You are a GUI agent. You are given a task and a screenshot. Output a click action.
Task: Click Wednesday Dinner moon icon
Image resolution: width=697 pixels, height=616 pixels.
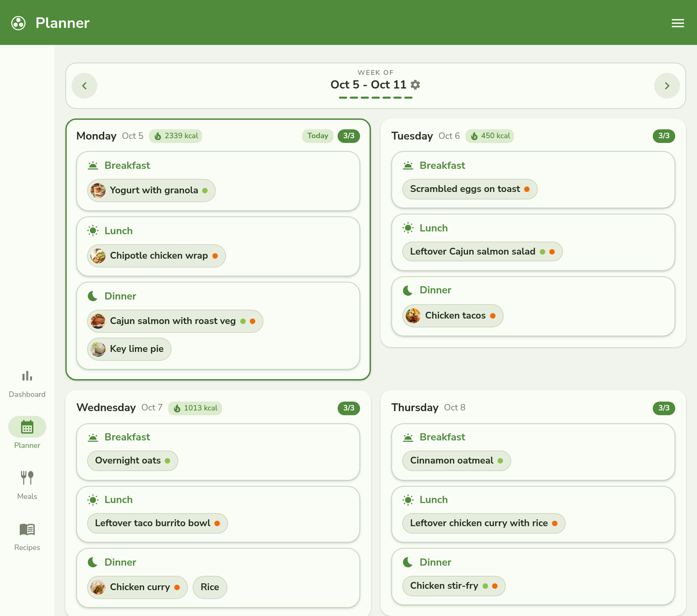point(92,563)
